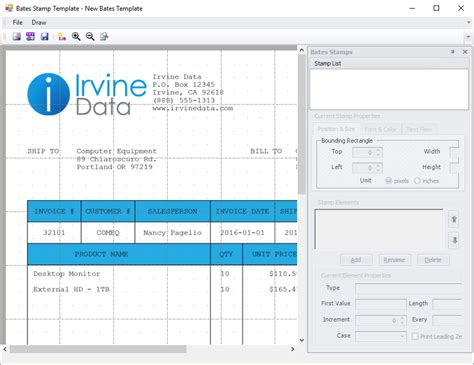Viewport: 474px width, 365px height.
Task: Click the greyed magnifier page toolbar icon
Action: point(104,36)
